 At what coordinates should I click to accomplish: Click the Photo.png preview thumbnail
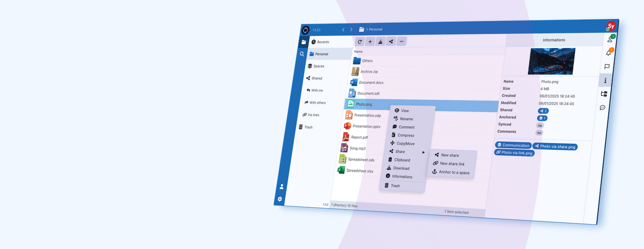coord(551,61)
